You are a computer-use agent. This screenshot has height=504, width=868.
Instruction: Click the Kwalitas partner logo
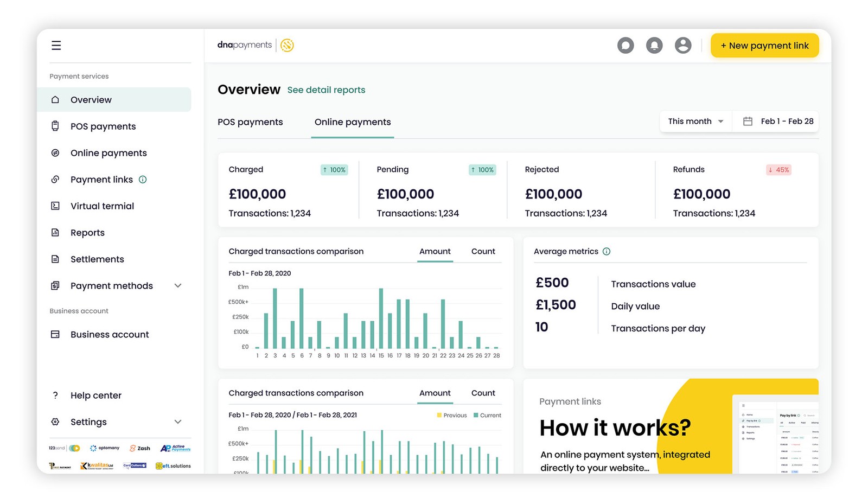97,466
